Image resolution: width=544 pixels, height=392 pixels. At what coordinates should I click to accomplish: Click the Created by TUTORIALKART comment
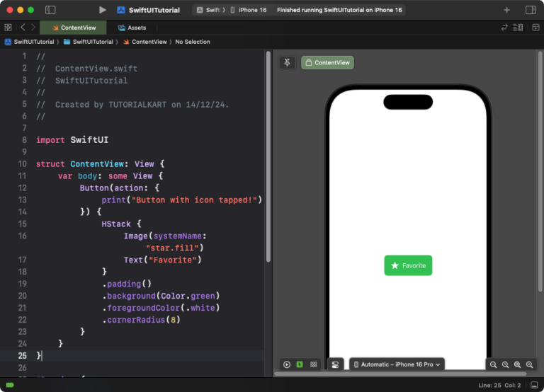(x=132, y=104)
